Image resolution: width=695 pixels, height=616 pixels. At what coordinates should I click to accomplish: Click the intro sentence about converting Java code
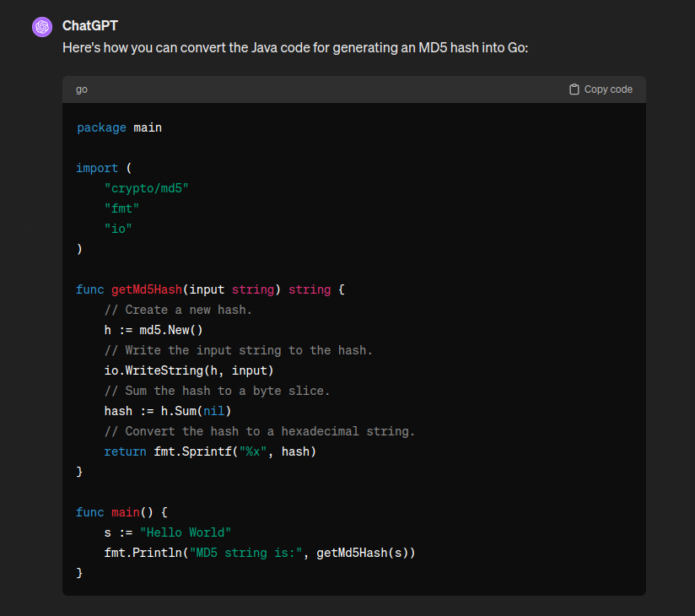[295, 47]
